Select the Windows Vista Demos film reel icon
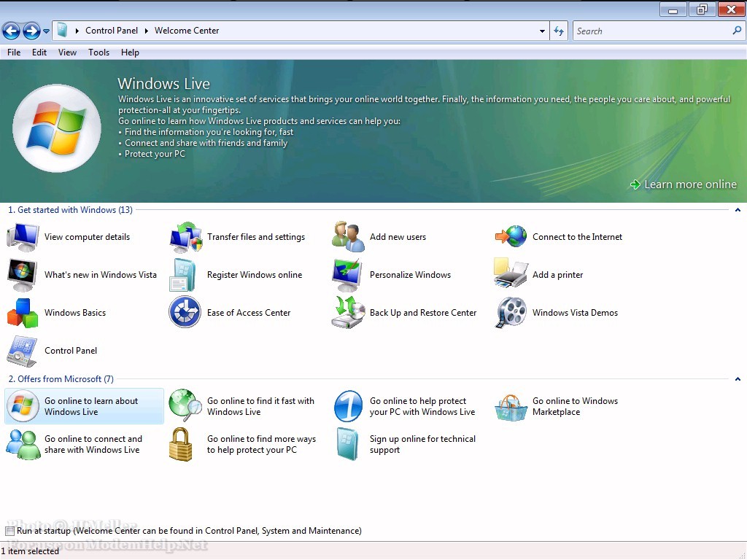Viewport: 747px width, 560px height. coord(511,312)
